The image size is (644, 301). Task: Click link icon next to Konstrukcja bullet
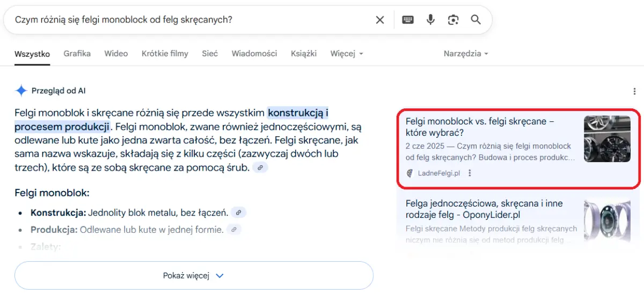[239, 213]
